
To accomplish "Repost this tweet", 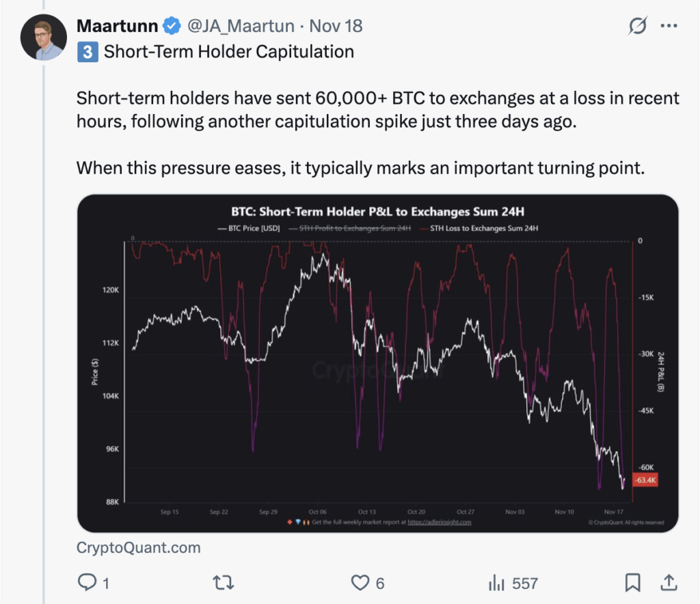I will coord(224,582).
